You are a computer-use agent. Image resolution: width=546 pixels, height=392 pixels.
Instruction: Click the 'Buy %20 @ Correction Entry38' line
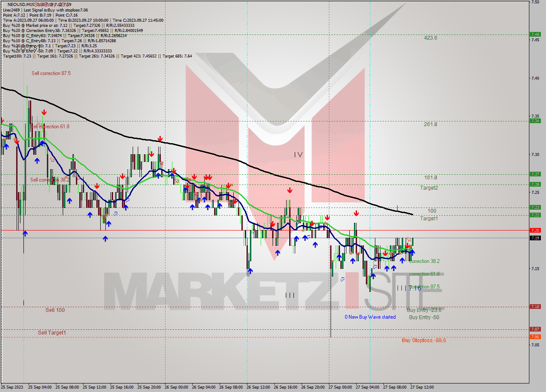(73, 31)
